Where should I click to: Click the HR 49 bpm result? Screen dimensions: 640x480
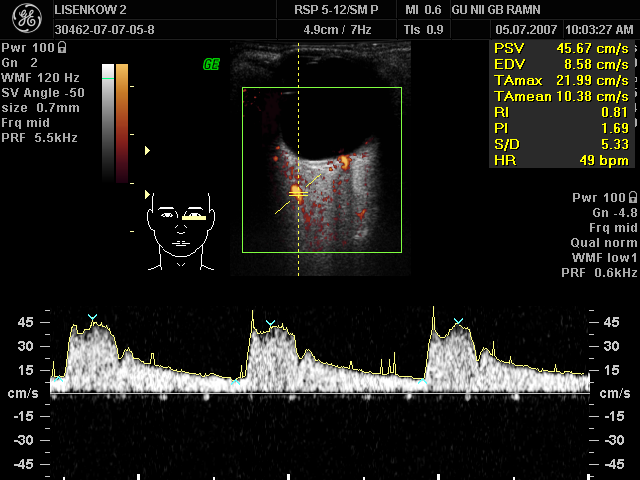point(561,160)
